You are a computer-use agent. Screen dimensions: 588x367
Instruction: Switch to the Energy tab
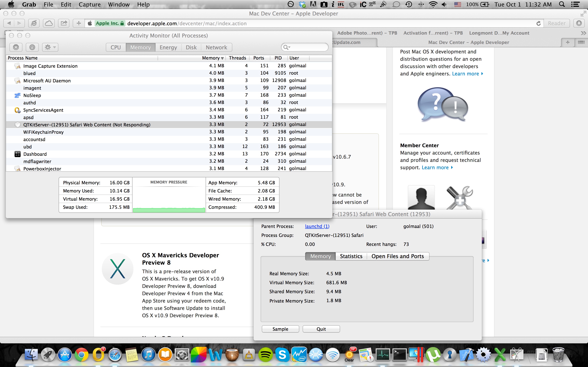tap(168, 47)
